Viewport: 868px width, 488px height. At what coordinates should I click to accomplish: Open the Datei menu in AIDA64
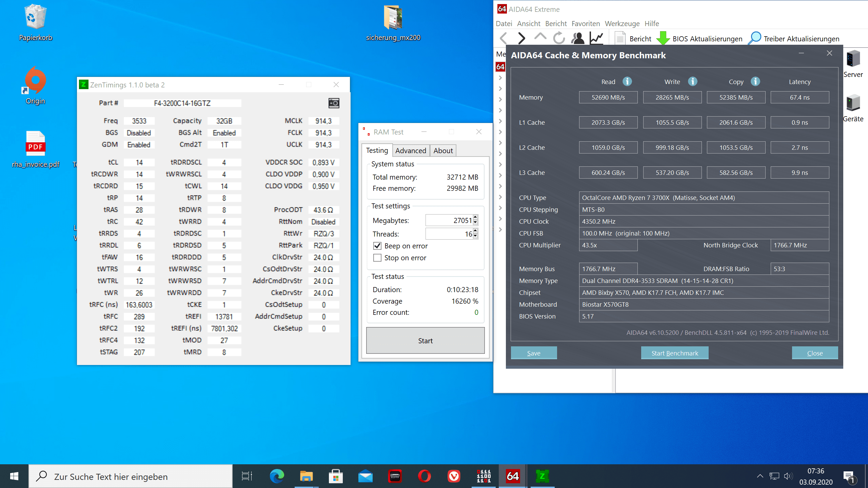point(504,24)
